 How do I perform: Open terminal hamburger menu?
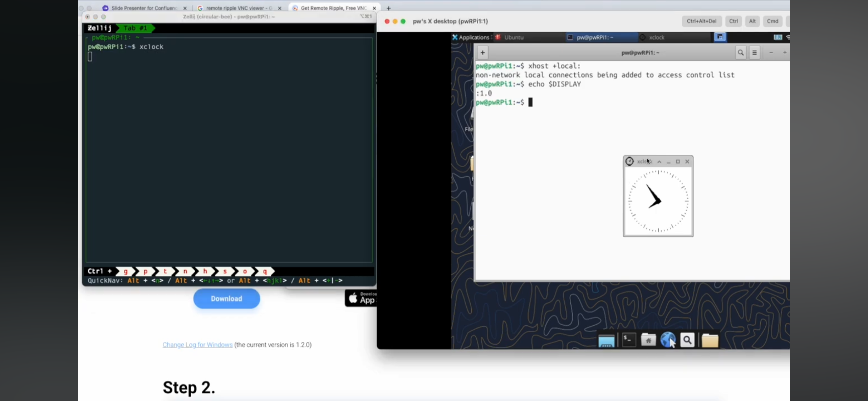[754, 53]
